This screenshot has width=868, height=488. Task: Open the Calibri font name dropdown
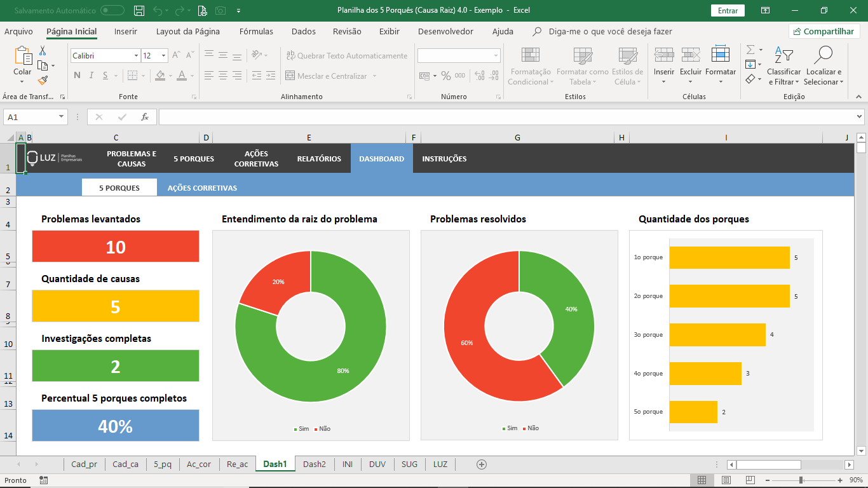136,56
